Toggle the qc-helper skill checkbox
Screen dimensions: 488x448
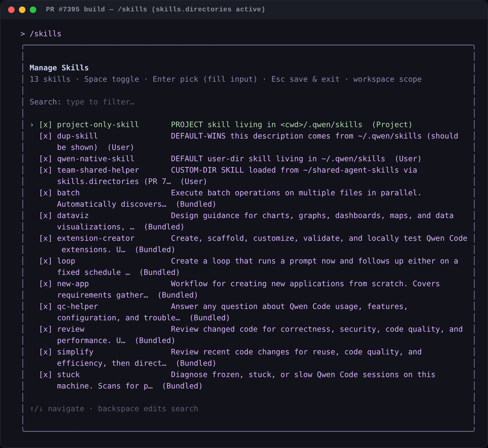(x=45, y=307)
